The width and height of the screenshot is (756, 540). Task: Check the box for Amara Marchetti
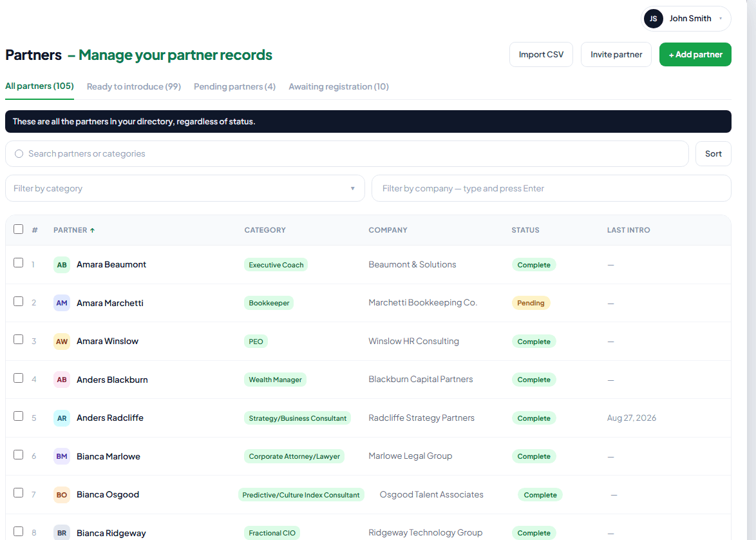tap(18, 302)
